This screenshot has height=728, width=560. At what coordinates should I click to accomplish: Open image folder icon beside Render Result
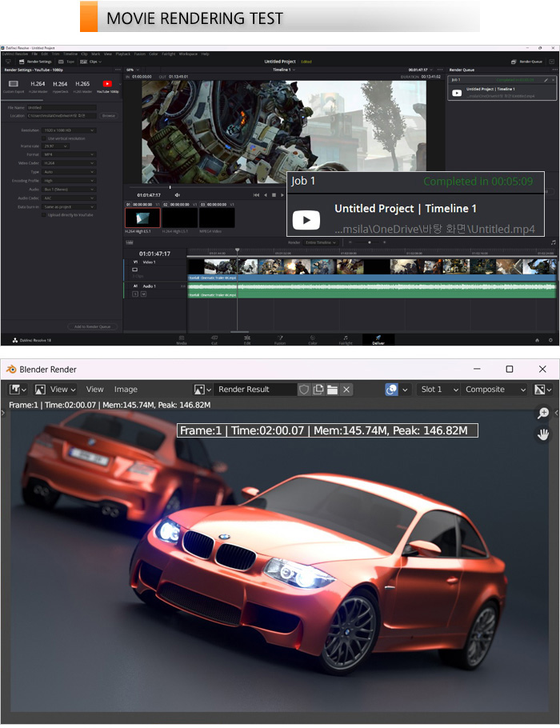click(x=331, y=390)
